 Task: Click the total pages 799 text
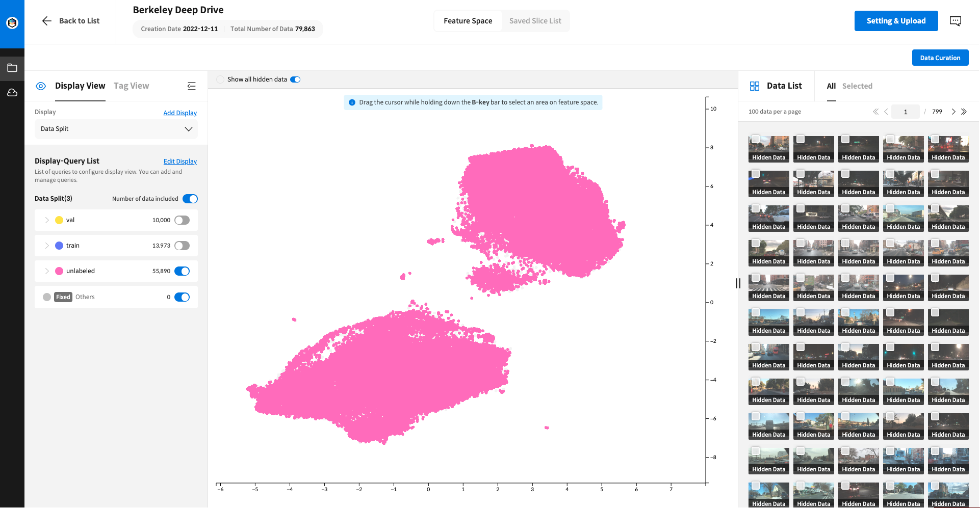click(x=937, y=112)
